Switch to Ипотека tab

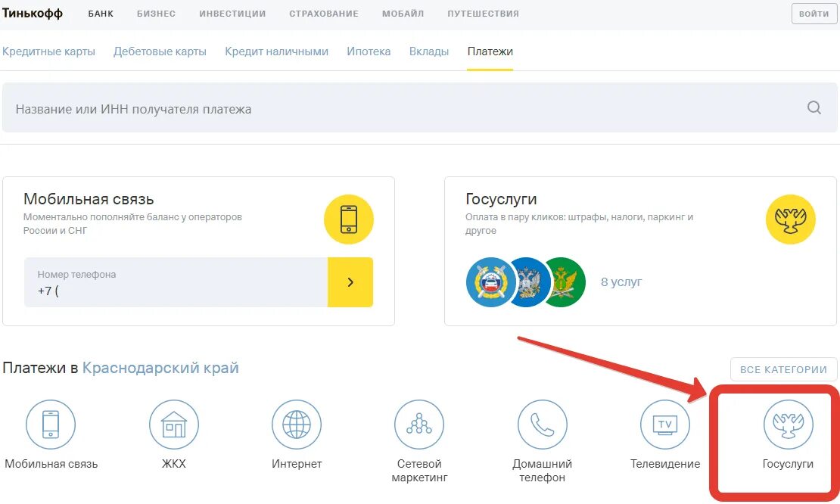(369, 51)
